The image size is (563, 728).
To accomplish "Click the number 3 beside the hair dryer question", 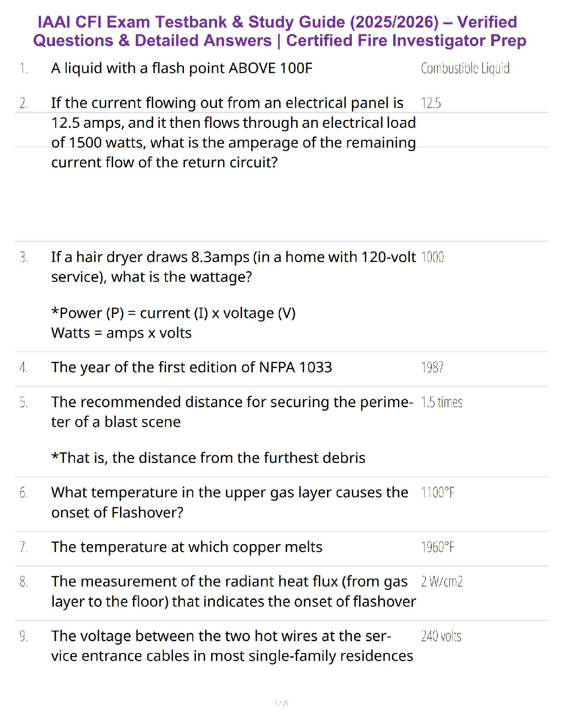I will tap(23, 257).
